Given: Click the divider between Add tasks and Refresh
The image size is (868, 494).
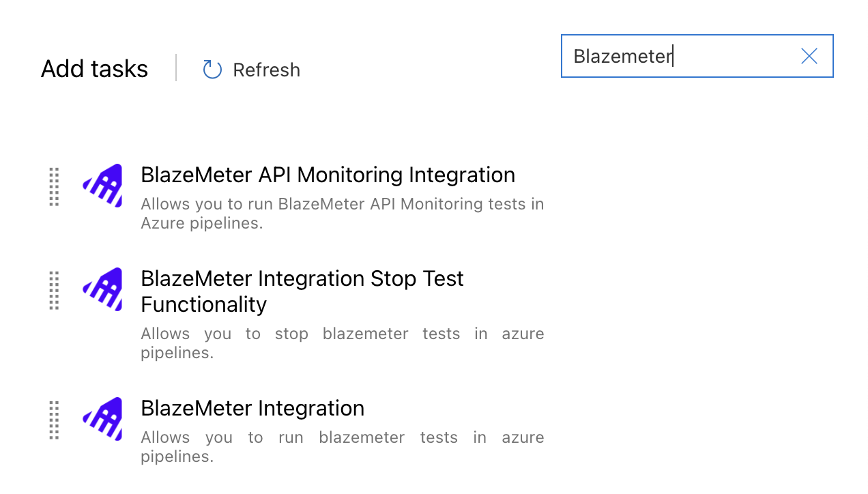Looking at the screenshot, I should coord(176,68).
